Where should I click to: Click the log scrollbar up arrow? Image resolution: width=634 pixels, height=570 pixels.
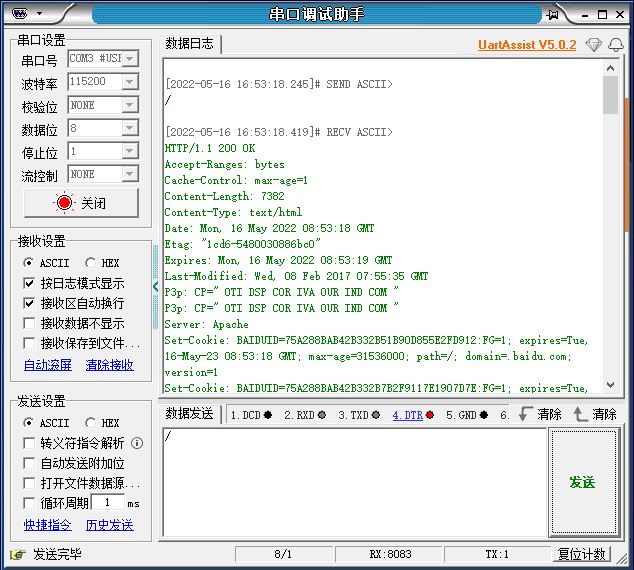pyautogui.click(x=611, y=68)
